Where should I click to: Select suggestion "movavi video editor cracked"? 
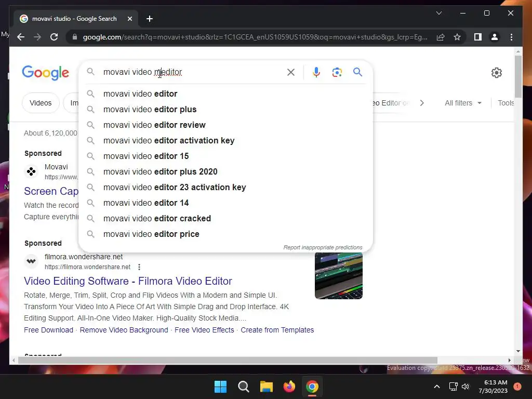[225, 219]
